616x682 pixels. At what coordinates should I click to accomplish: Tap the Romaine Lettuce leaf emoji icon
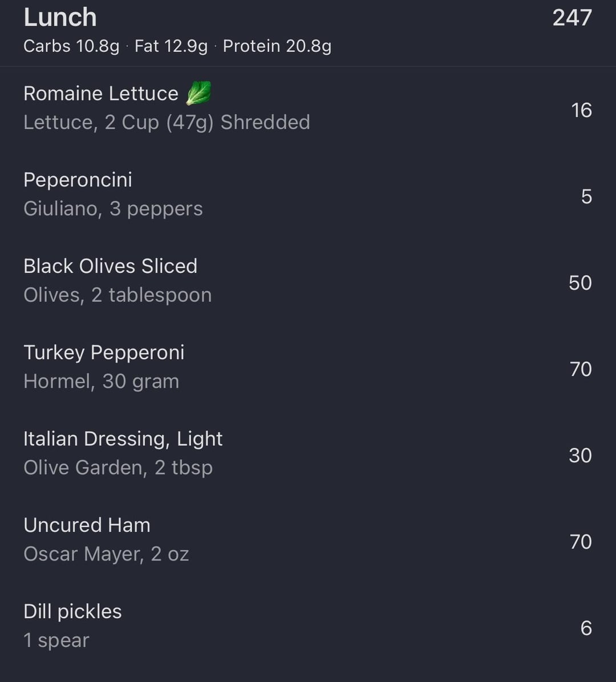[x=199, y=93]
